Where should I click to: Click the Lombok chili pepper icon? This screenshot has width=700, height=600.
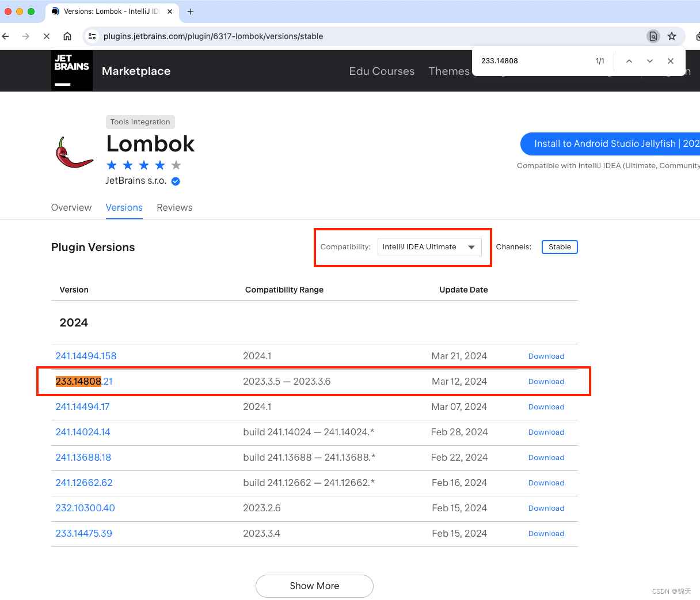coord(74,153)
